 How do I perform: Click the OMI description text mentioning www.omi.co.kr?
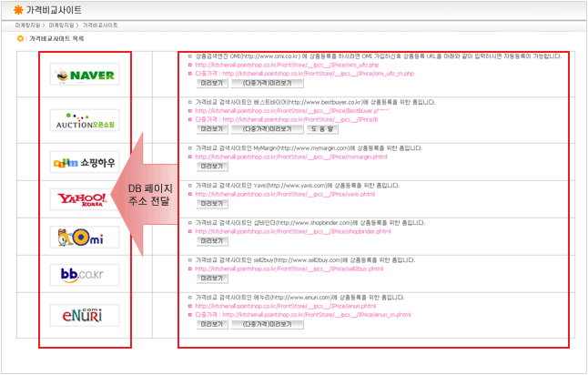pos(379,56)
